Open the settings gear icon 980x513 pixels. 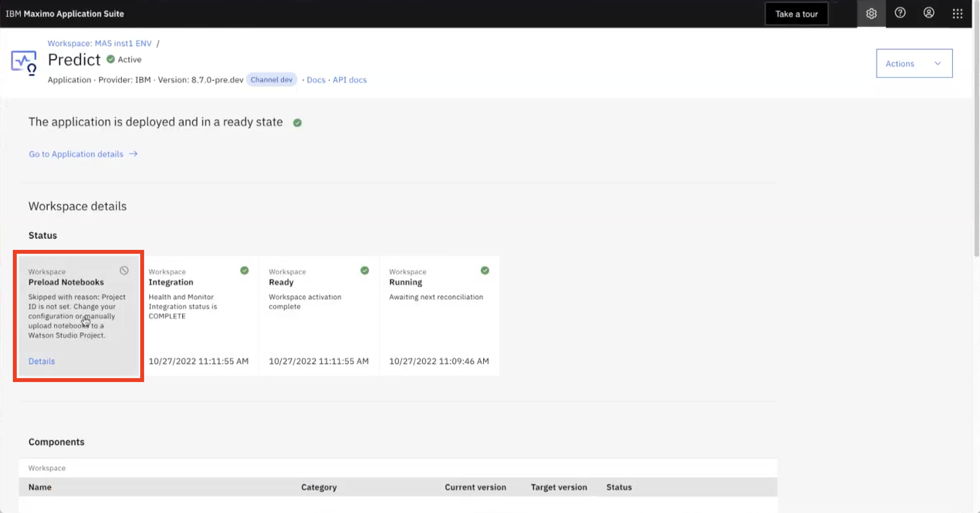click(x=871, y=14)
